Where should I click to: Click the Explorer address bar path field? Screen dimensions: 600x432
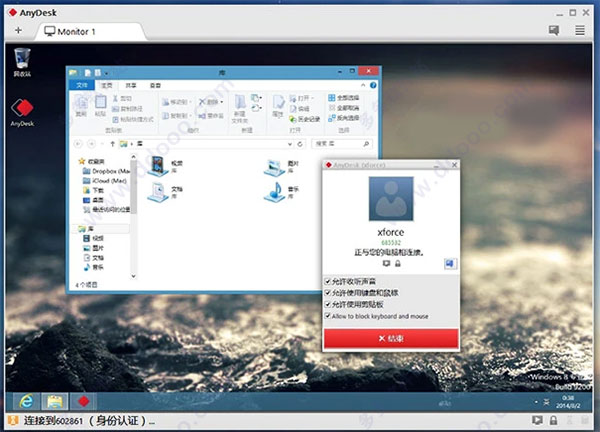point(207,144)
